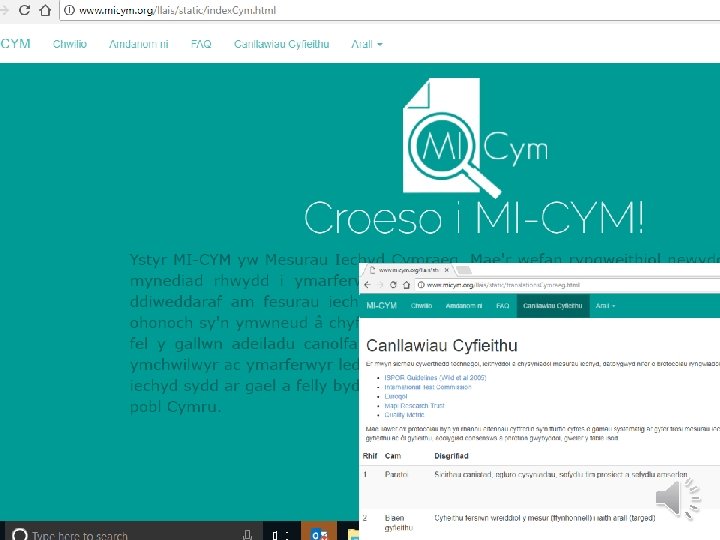Click MI-CYM brand in inset navbar
Viewport: 720px width, 540px height.
[x=381, y=305]
